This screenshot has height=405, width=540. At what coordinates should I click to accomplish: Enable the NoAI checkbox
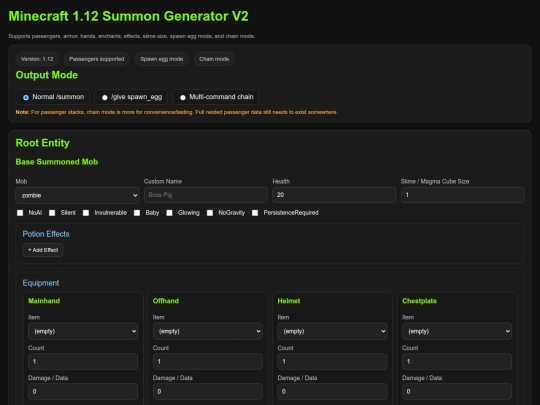point(20,213)
